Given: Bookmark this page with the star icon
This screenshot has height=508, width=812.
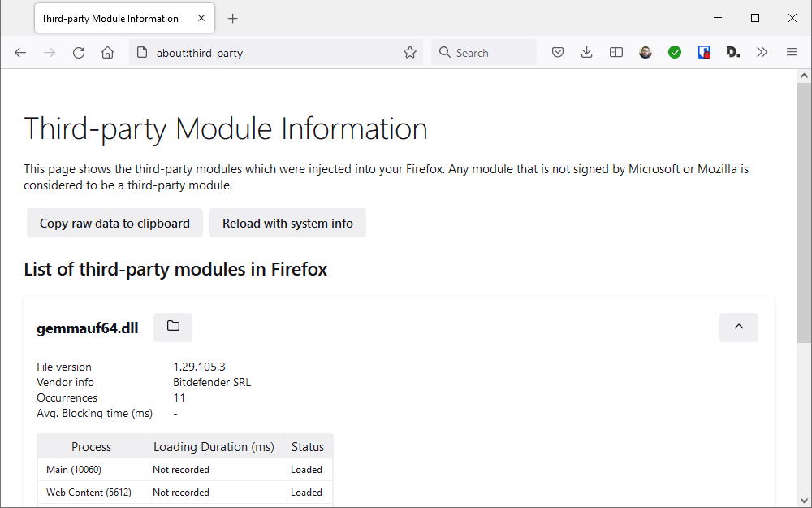Looking at the screenshot, I should coord(410,52).
